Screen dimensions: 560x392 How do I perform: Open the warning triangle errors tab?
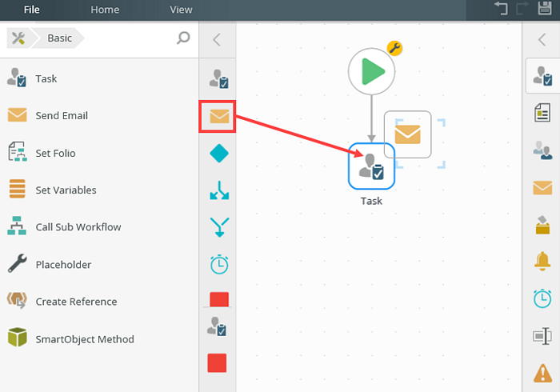[x=543, y=373]
